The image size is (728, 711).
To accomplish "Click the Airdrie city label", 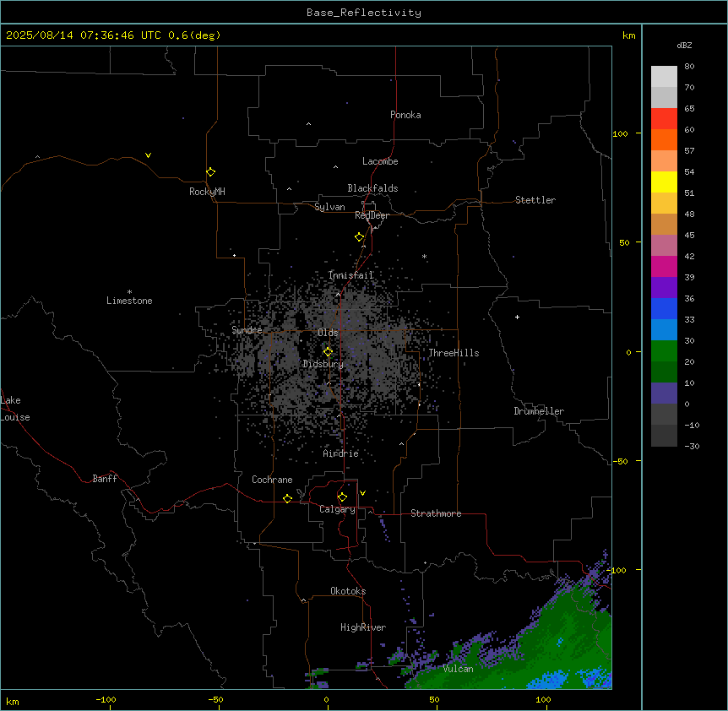I will [x=341, y=453].
